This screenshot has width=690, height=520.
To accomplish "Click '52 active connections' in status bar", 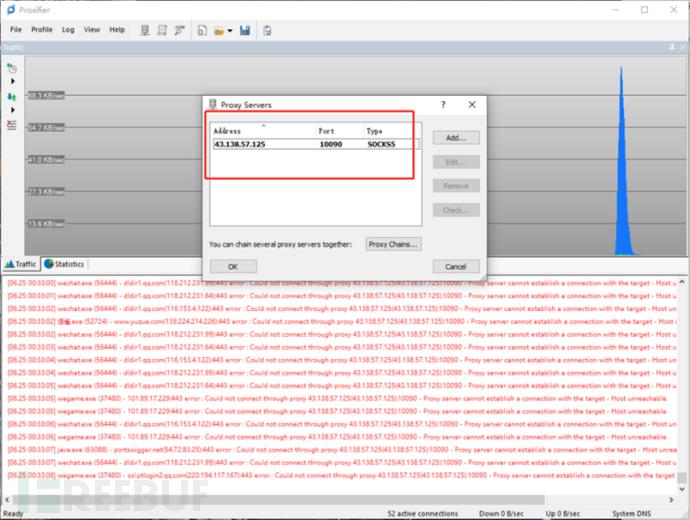I will [x=422, y=513].
